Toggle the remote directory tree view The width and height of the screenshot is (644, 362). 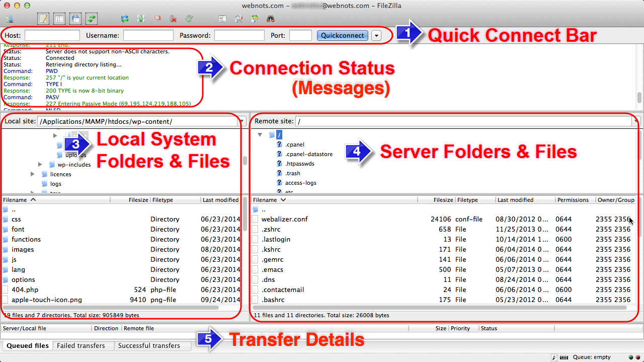tap(75, 19)
